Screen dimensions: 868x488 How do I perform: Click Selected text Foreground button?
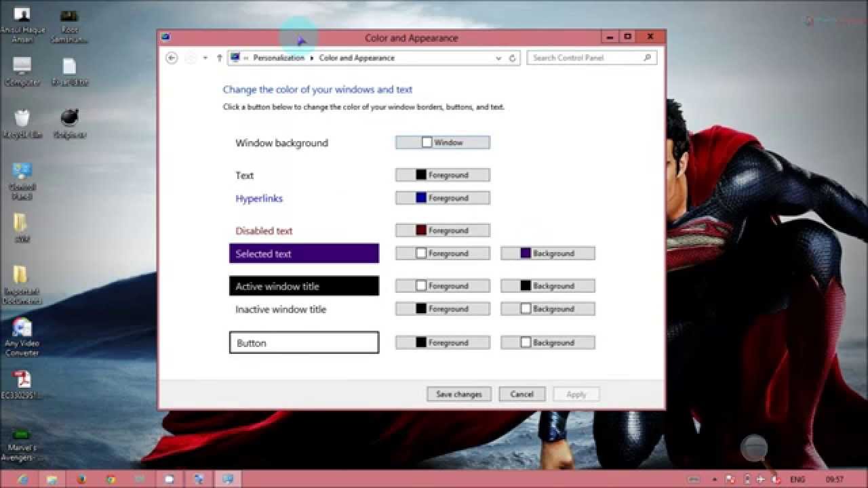pyautogui.click(x=442, y=253)
